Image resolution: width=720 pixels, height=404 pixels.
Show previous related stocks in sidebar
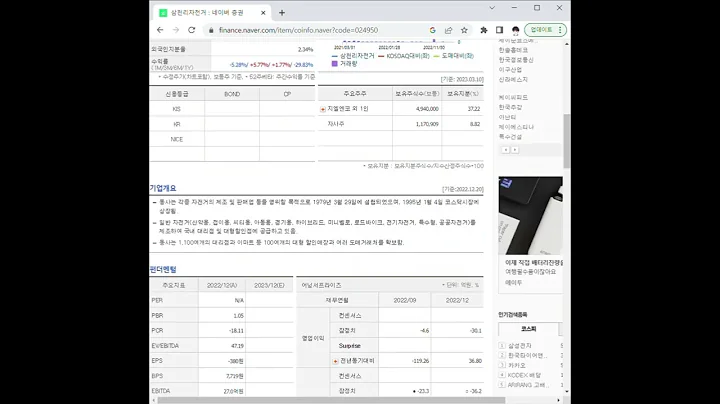pos(506,150)
